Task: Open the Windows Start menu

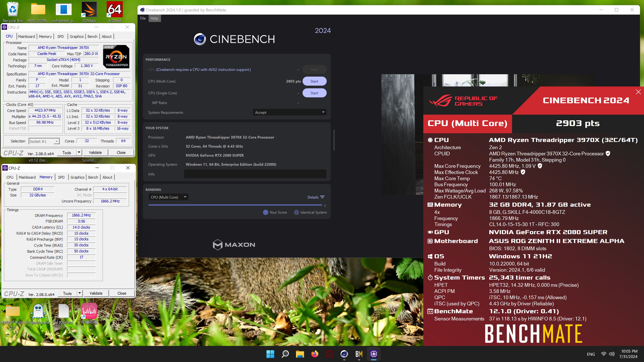Action: [270, 354]
